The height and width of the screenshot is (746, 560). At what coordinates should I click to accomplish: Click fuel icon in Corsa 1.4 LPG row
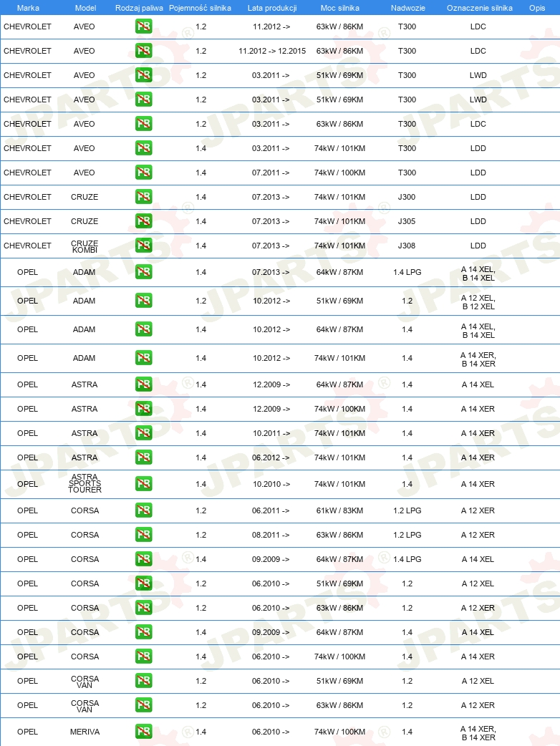(144, 559)
